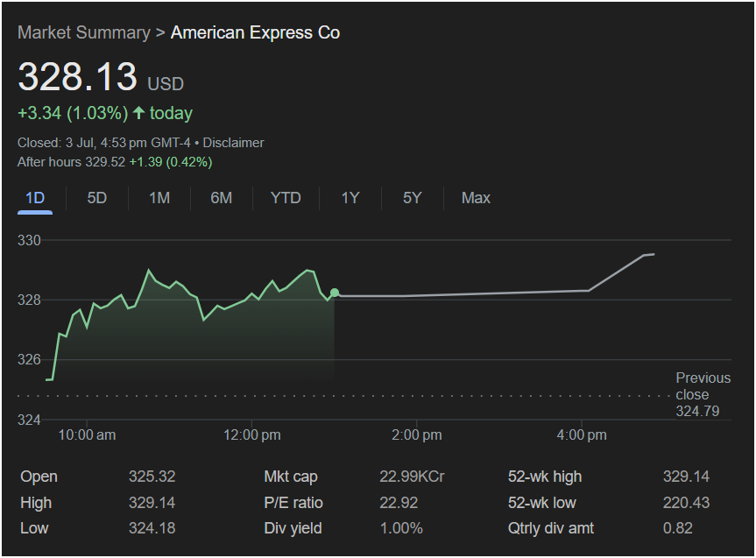Click the 52-wk low label

click(542, 503)
